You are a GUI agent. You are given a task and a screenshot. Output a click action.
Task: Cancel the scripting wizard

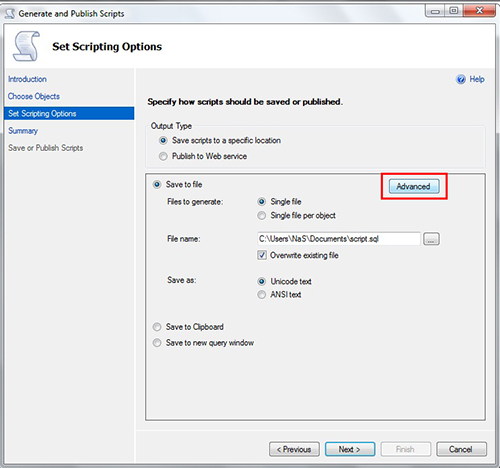pos(461,449)
